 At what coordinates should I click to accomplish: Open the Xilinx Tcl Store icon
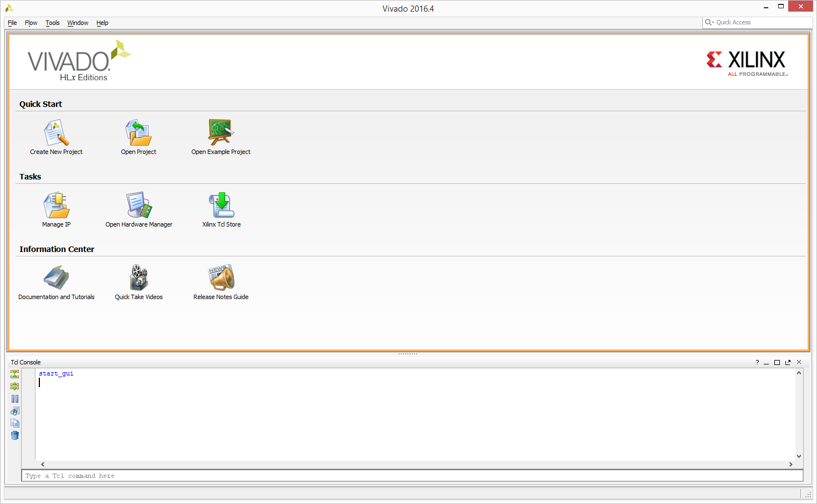pyautogui.click(x=221, y=205)
